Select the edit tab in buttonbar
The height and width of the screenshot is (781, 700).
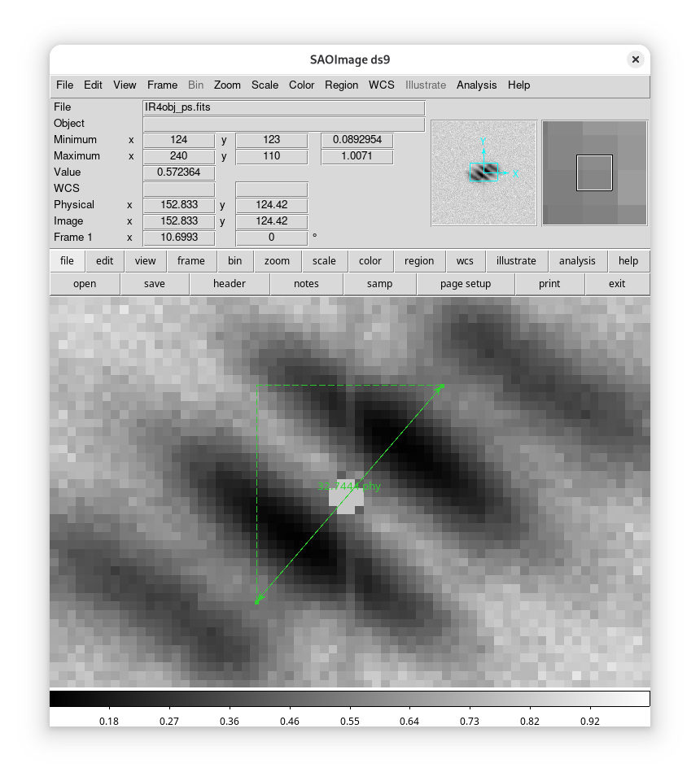pyautogui.click(x=104, y=261)
